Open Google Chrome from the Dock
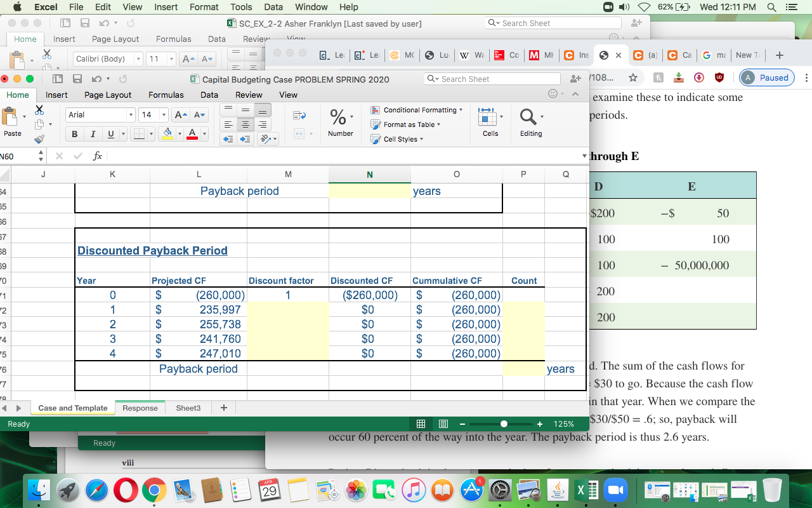Image resolution: width=812 pixels, height=508 pixels. click(154, 490)
